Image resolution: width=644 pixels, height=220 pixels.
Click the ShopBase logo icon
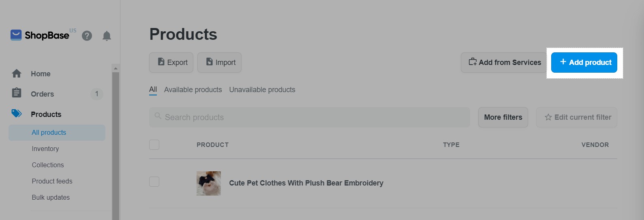tap(16, 35)
